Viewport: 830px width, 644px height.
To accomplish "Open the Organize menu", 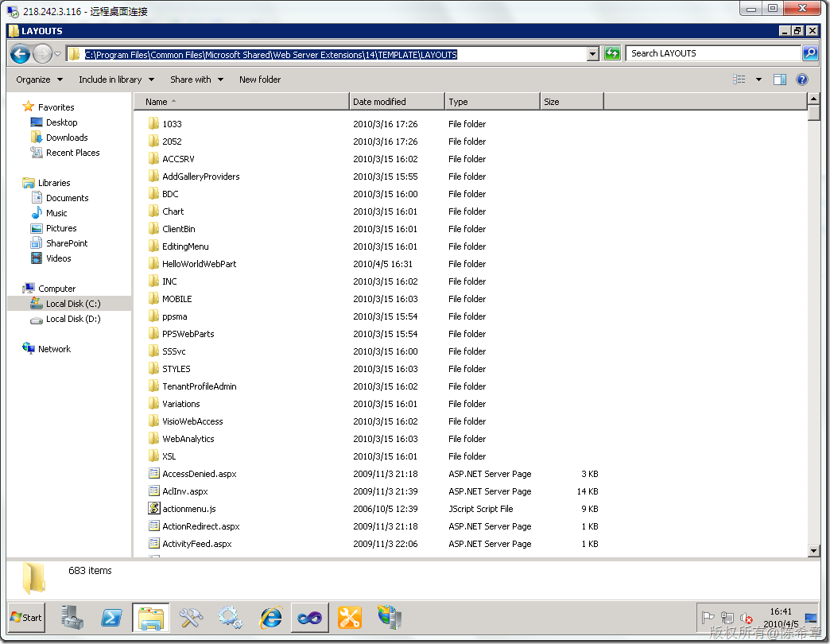I will pyautogui.click(x=39, y=80).
